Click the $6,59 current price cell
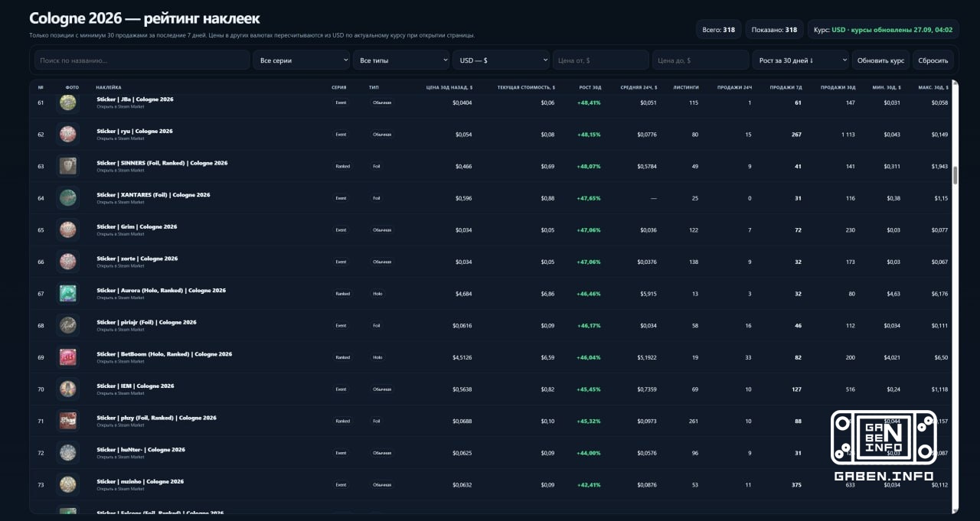Image resolution: width=980 pixels, height=521 pixels. (x=547, y=357)
